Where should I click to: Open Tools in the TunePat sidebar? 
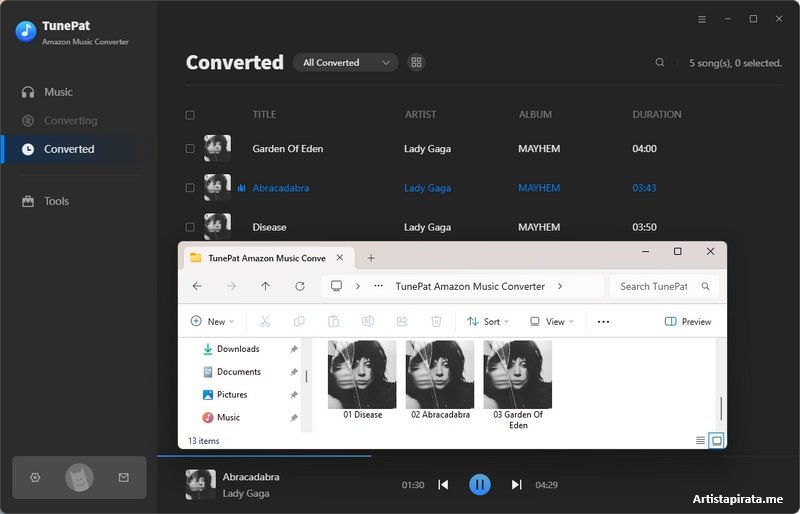click(45, 201)
